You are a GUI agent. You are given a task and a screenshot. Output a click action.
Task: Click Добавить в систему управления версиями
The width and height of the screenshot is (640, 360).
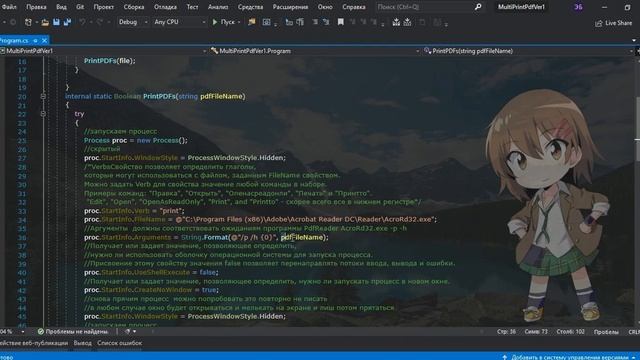[x=569, y=357]
